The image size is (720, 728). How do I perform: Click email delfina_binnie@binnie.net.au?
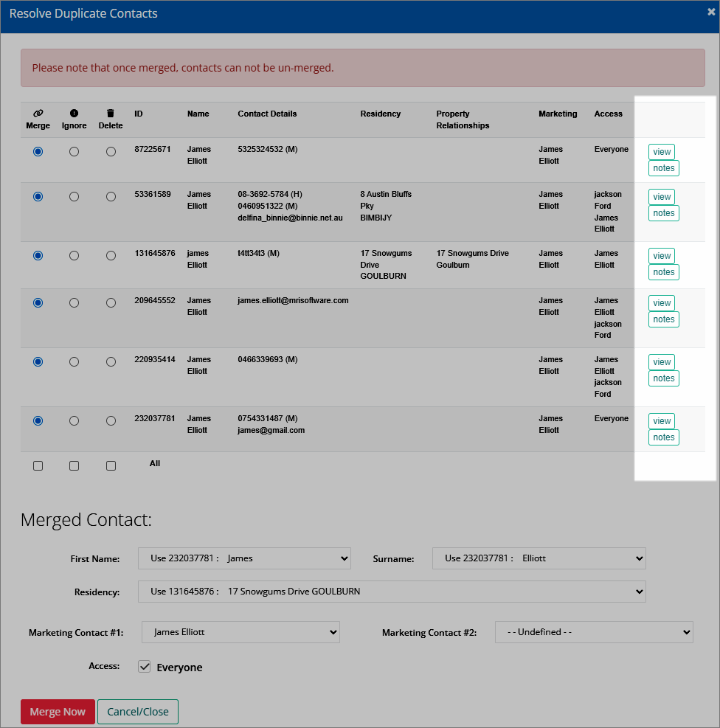click(x=290, y=218)
